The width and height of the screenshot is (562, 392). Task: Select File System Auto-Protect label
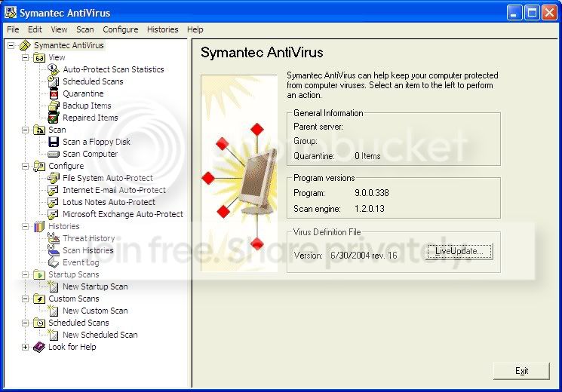(x=108, y=178)
